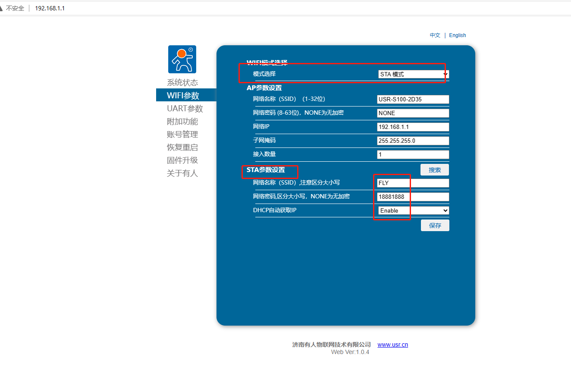This screenshot has height=392, width=571.
Task: Navigate to 恢复重启 restore and reboot
Action: (x=182, y=147)
